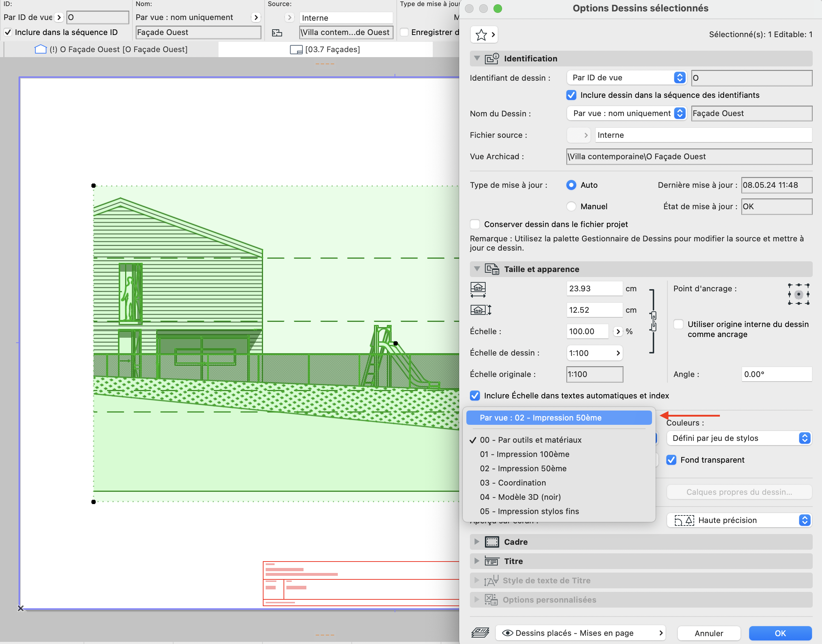Open Par vue : nom uniquement chevron in info box
Viewport: 822px width, 644px height.
[256, 17]
